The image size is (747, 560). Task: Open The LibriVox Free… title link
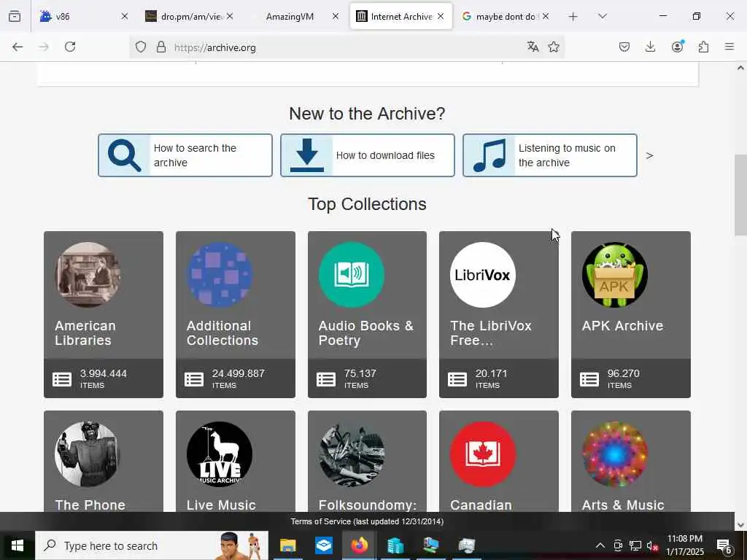(x=491, y=332)
